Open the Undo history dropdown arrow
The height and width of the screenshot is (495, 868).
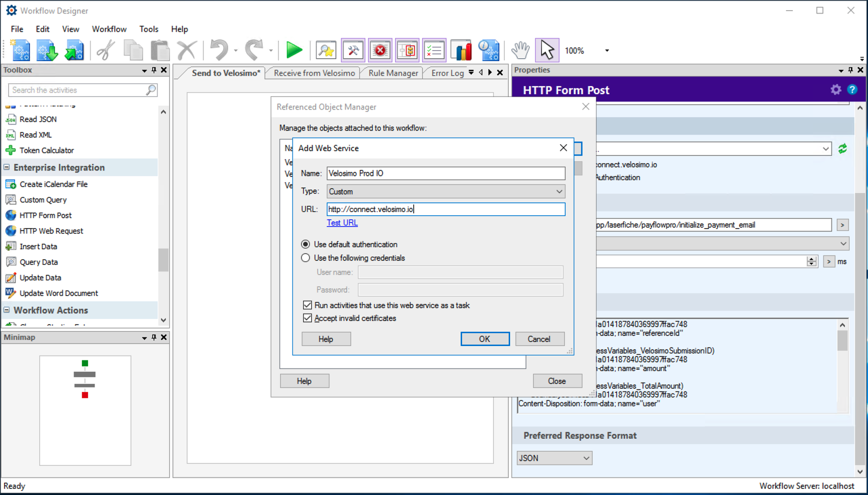235,51
